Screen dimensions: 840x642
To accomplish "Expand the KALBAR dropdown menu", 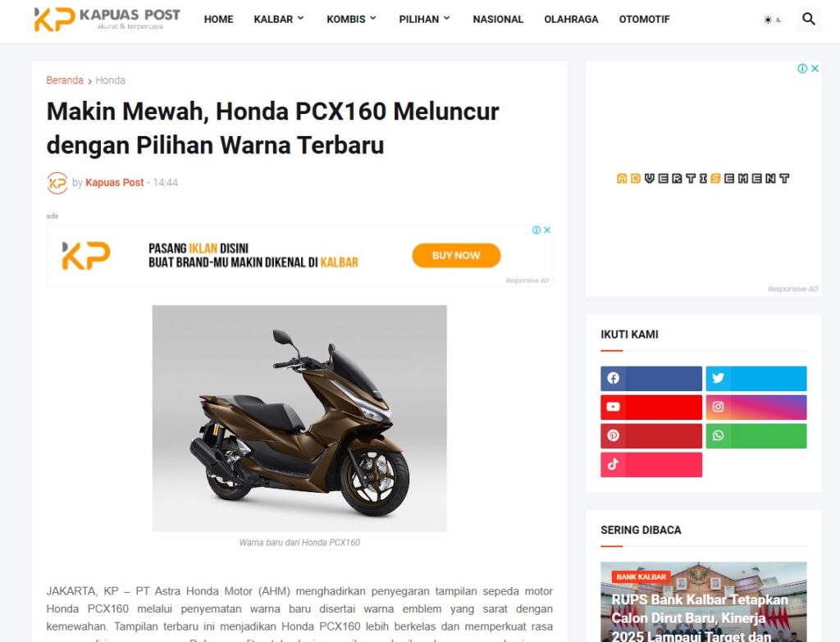I will (279, 20).
